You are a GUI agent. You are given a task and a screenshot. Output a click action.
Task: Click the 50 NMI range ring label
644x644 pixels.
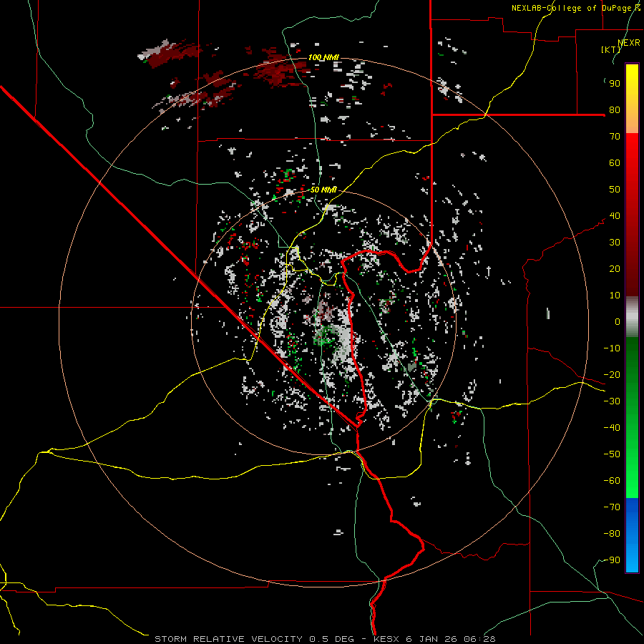[x=323, y=190]
